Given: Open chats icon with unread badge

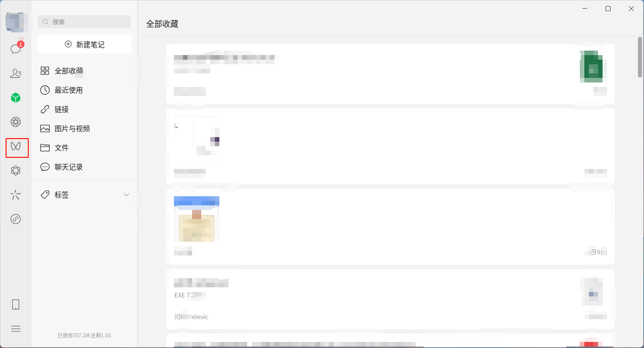Looking at the screenshot, I should [x=16, y=49].
